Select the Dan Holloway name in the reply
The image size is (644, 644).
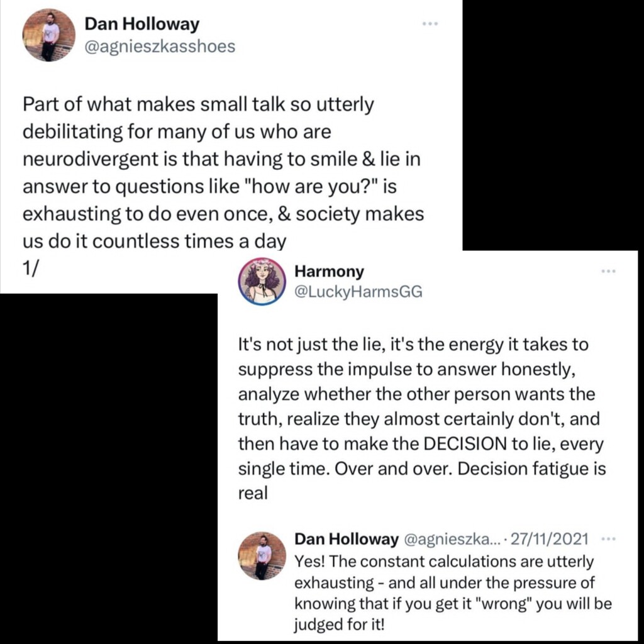click(x=346, y=539)
